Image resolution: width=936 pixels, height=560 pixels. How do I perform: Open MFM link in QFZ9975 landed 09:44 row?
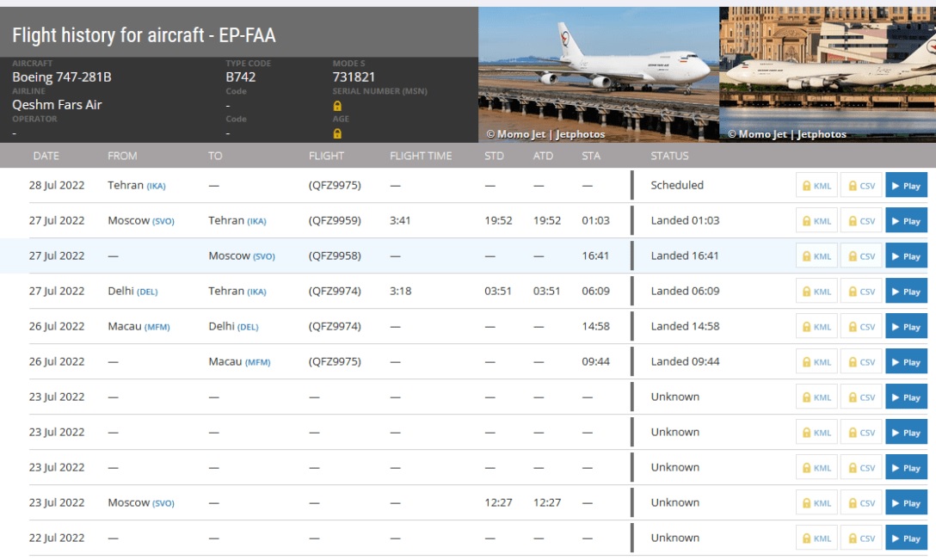click(x=257, y=362)
